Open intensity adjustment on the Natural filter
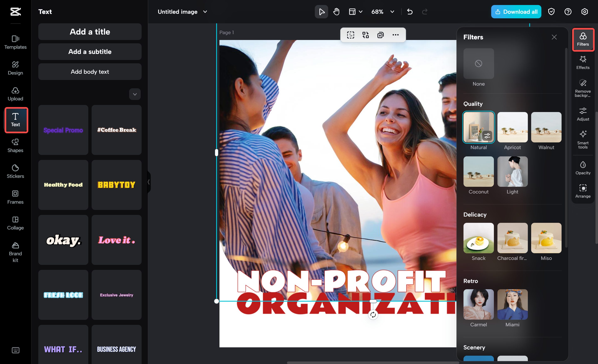Screen dimensions: 598x364 [488, 136]
